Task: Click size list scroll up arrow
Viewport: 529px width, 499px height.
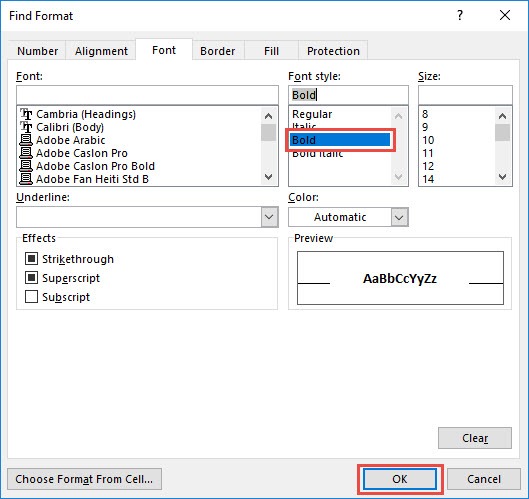Action: (502, 116)
